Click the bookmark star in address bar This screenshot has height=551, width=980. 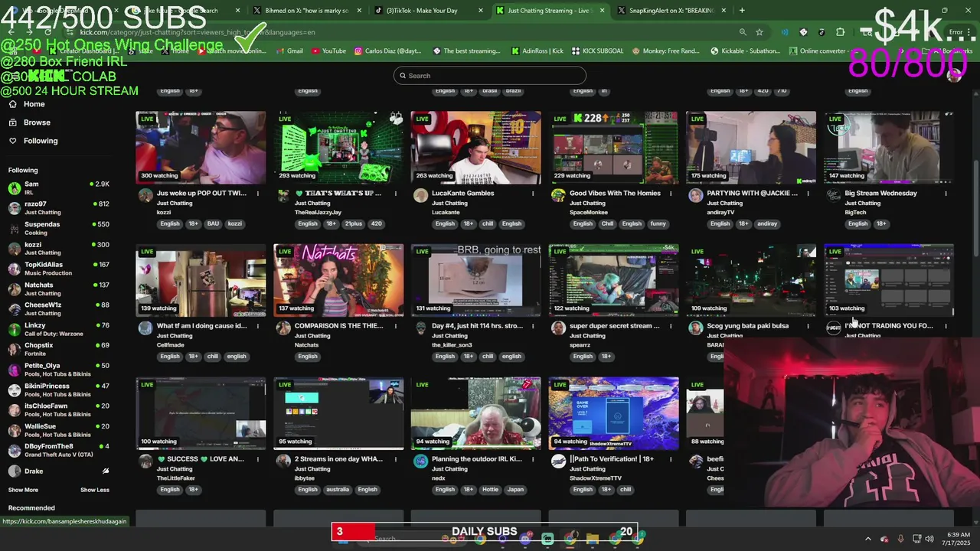pyautogui.click(x=759, y=32)
